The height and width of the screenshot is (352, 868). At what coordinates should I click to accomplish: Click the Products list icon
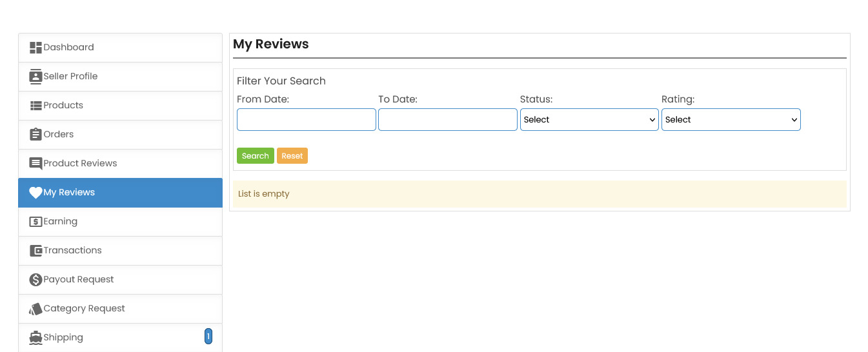coord(35,106)
